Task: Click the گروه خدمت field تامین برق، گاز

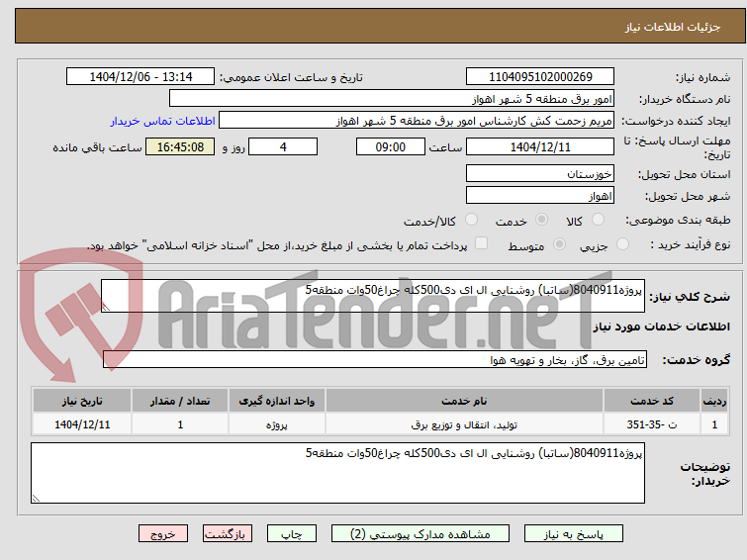Action: pos(375,360)
